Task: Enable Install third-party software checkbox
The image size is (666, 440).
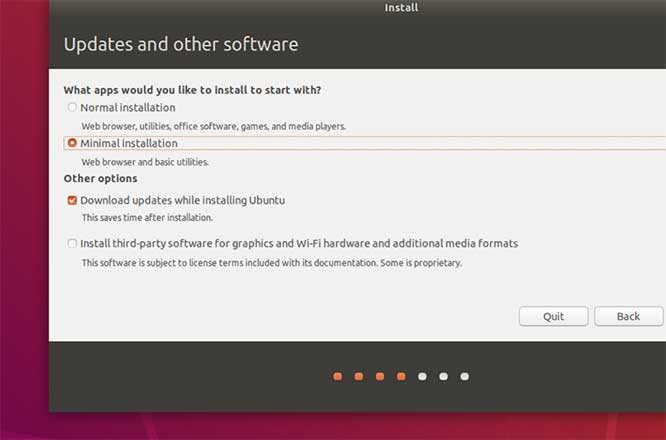Action: coord(72,243)
